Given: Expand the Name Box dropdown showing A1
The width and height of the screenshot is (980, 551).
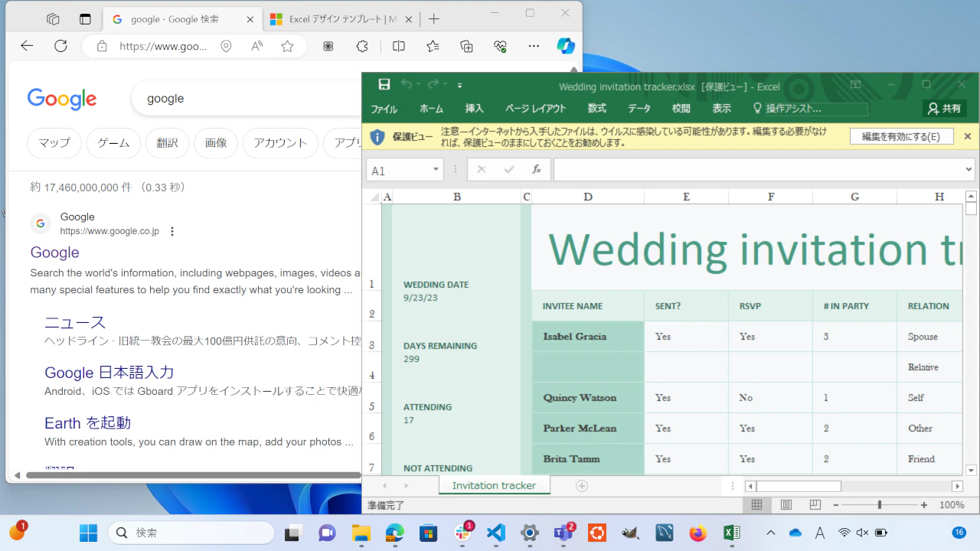Looking at the screenshot, I should pos(436,170).
